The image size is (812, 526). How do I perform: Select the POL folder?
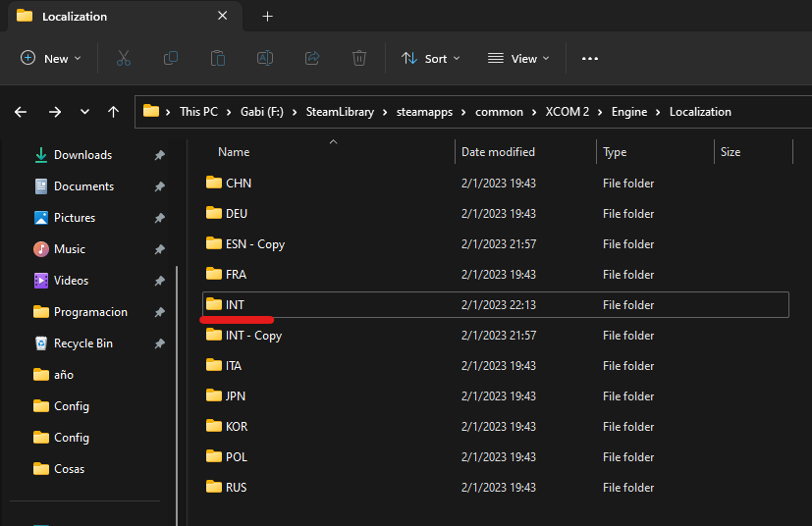pyautogui.click(x=496, y=457)
